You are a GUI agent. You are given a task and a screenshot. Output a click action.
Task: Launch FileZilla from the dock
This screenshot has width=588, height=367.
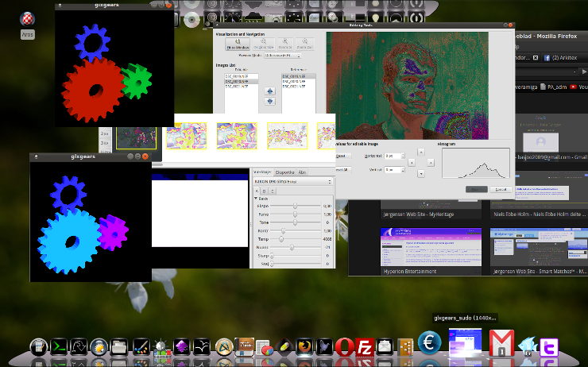[x=365, y=347]
